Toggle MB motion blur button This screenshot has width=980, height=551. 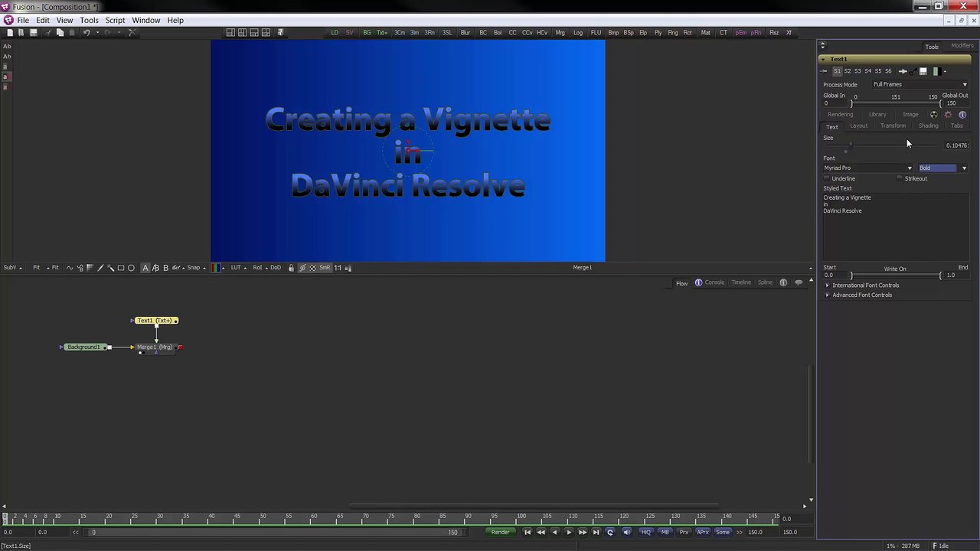[665, 532]
